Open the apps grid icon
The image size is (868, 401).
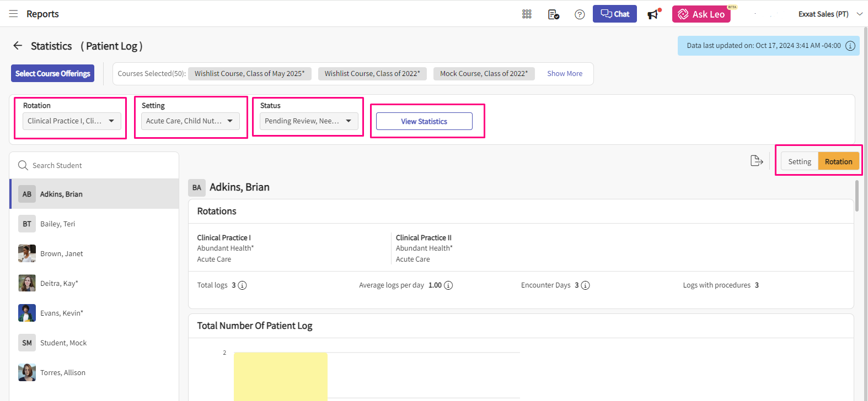tap(527, 14)
